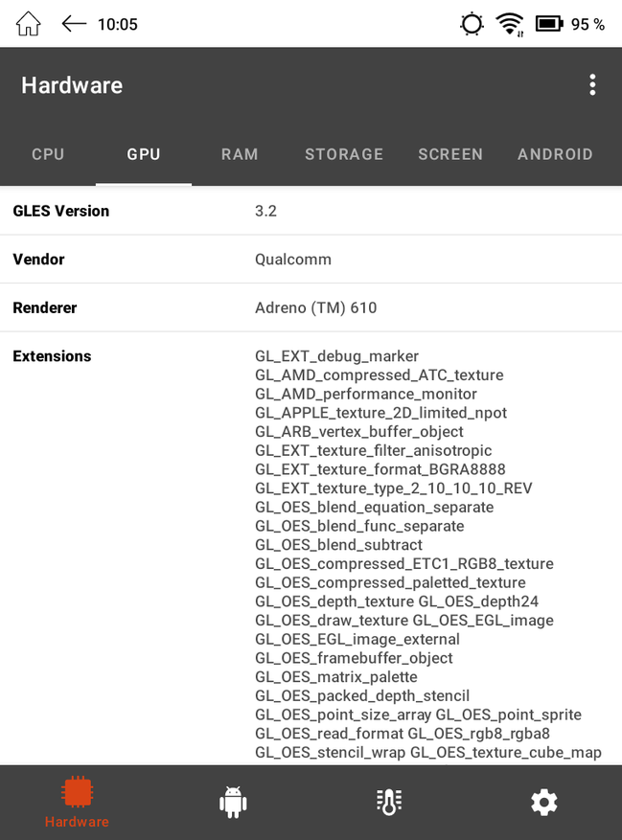Image resolution: width=622 pixels, height=840 pixels.
Task: Open the Android system info icon
Action: click(x=233, y=802)
